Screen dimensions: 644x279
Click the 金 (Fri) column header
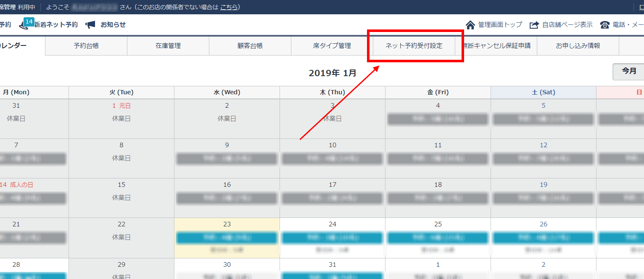coord(438,92)
